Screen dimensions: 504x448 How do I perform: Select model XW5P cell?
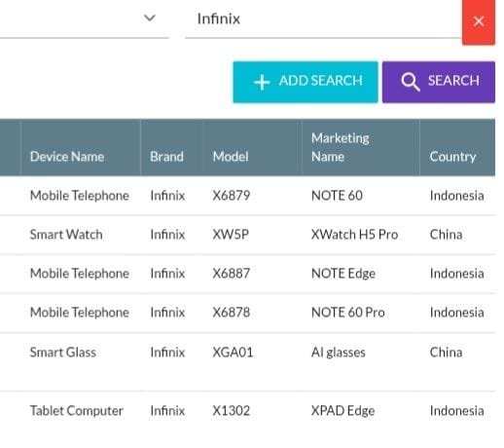tap(231, 235)
